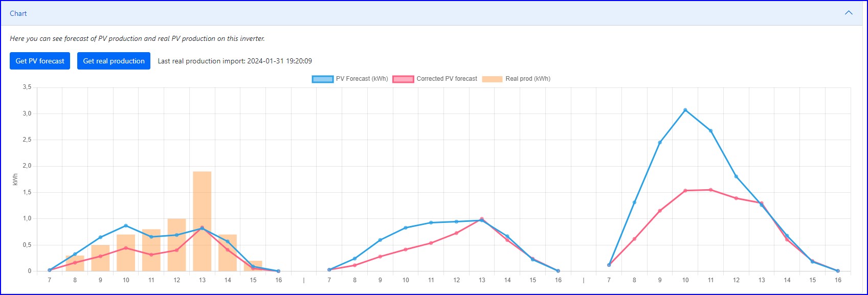Toggle the Real prod (kWh) legend item
The image size is (868, 295).
coord(517,79)
